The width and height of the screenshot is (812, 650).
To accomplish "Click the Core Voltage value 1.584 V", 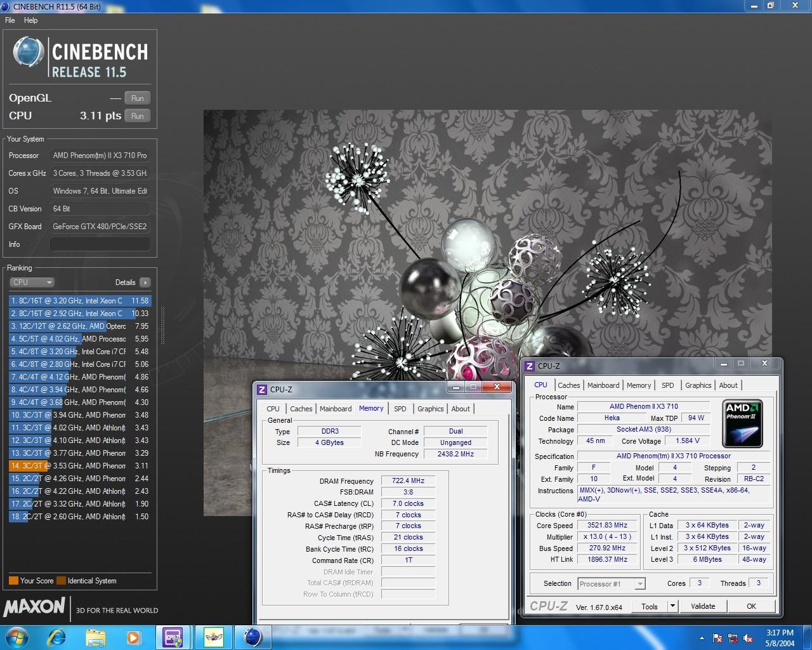I will click(688, 441).
